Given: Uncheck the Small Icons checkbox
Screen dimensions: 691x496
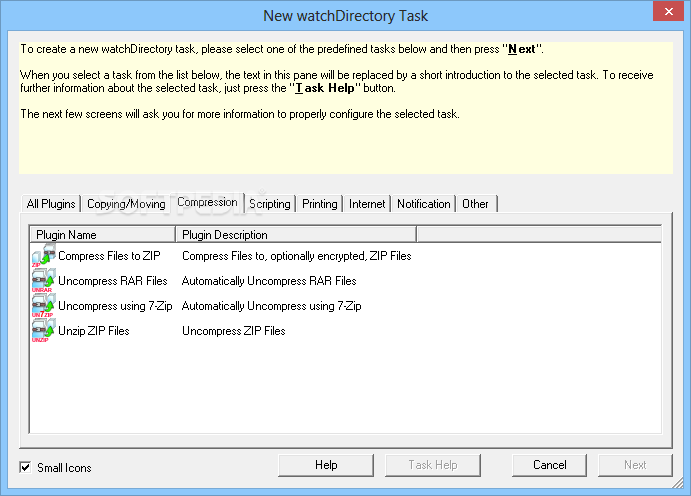Looking at the screenshot, I should click(x=26, y=467).
